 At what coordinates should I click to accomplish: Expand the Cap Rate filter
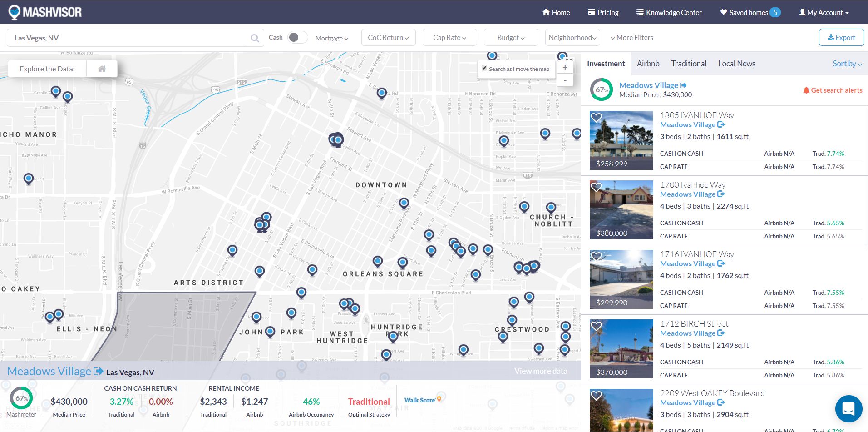click(449, 37)
